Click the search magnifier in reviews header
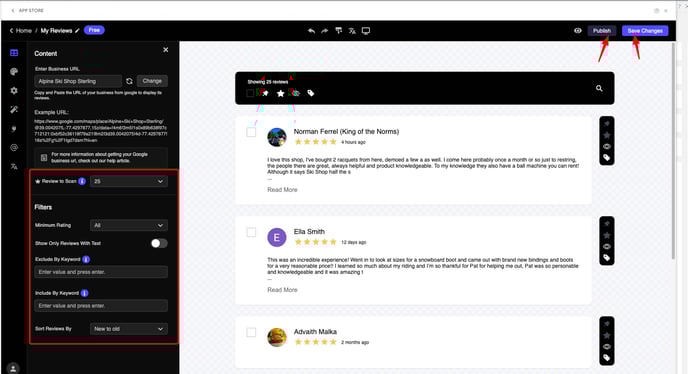Viewport: 688px width, 374px height. (599, 88)
